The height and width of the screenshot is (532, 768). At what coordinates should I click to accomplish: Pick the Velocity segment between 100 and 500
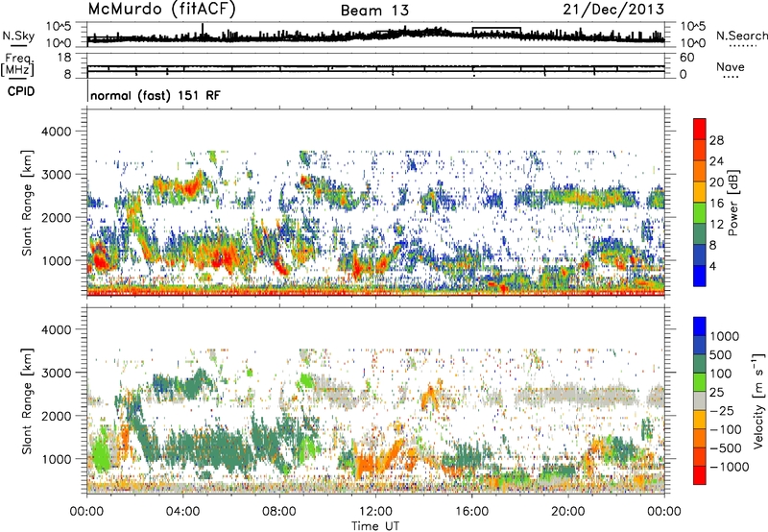point(700,364)
